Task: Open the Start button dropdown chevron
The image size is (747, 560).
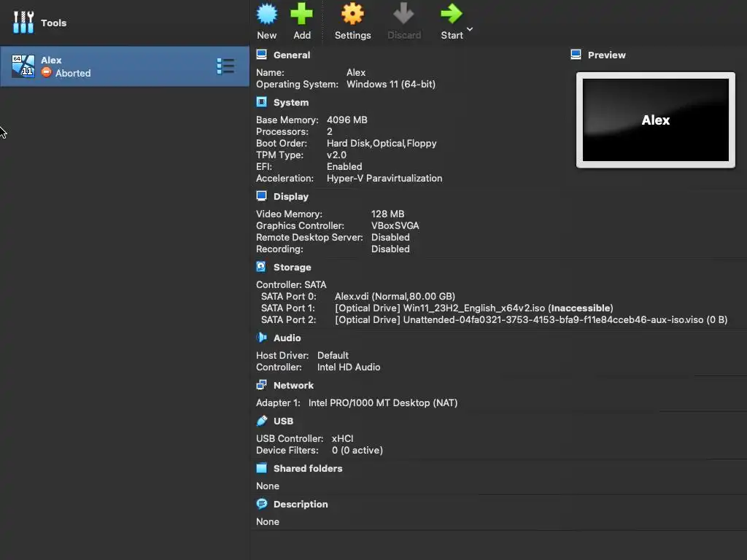Action: tap(470, 29)
